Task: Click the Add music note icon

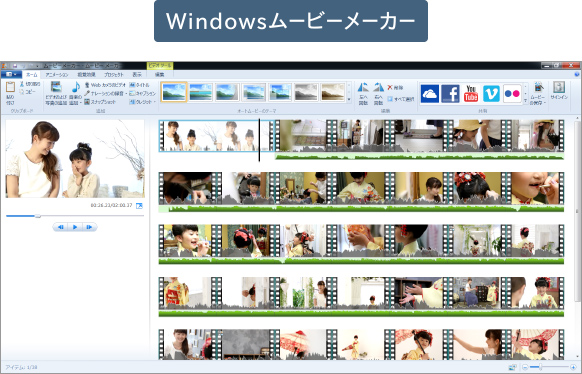Action: point(76,88)
